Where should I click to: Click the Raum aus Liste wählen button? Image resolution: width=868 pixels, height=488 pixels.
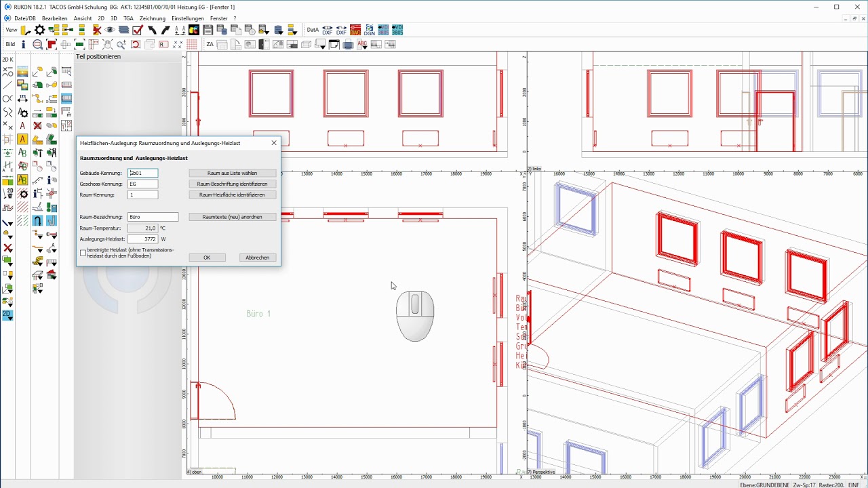pyautogui.click(x=232, y=173)
